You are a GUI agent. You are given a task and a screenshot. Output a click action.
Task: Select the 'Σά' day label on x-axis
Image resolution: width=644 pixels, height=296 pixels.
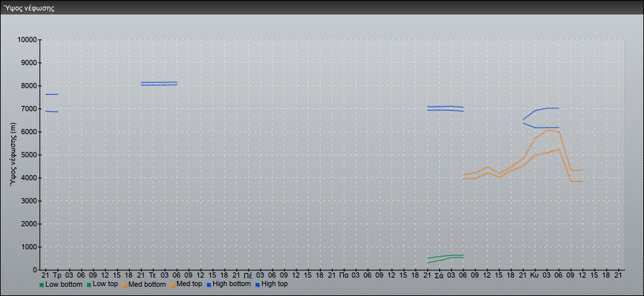[x=439, y=276]
